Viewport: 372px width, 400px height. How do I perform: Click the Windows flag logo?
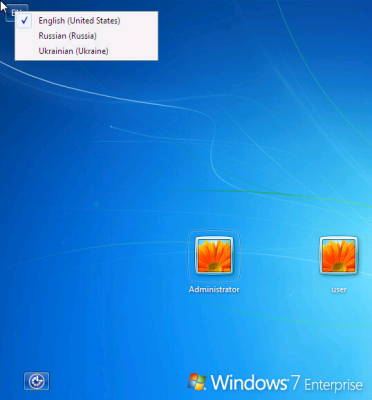point(197,382)
